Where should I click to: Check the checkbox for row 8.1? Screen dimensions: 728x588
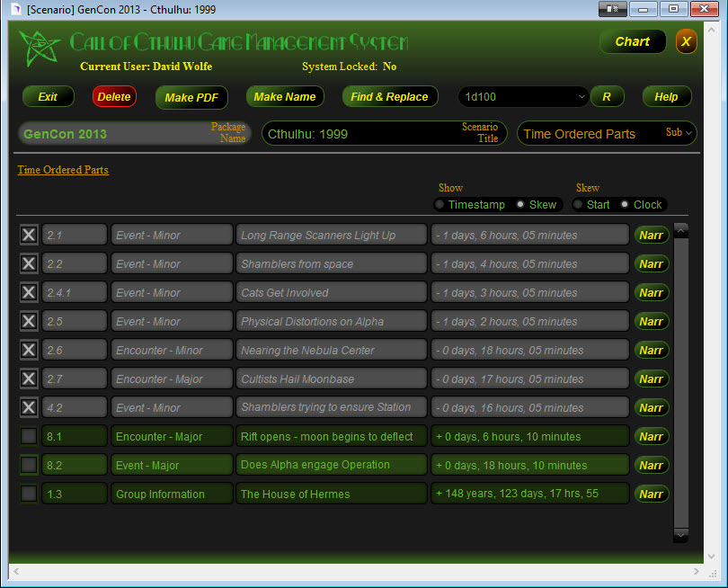(x=29, y=436)
